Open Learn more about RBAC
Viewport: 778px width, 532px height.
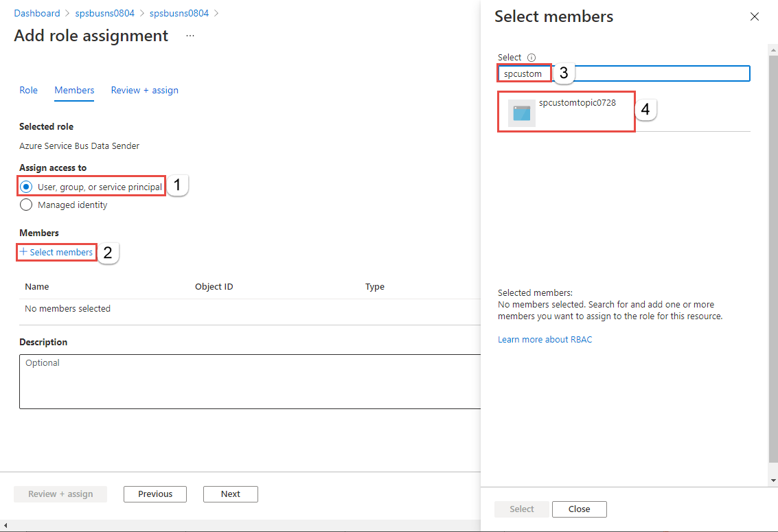(x=545, y=339)
